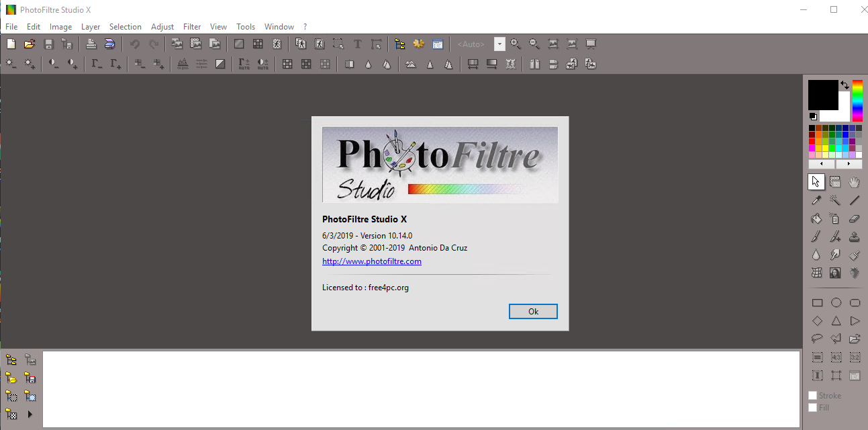Click the Contrast minus icon

pos(54,64)
